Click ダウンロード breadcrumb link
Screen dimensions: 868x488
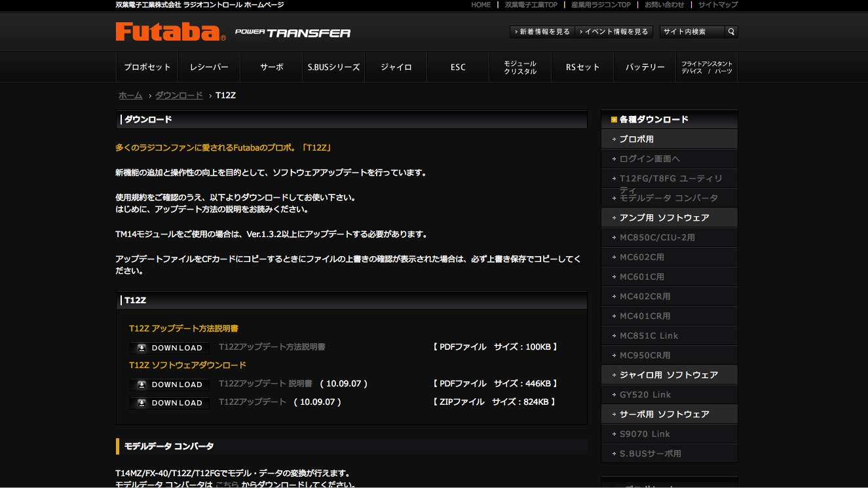coord(179,95)
